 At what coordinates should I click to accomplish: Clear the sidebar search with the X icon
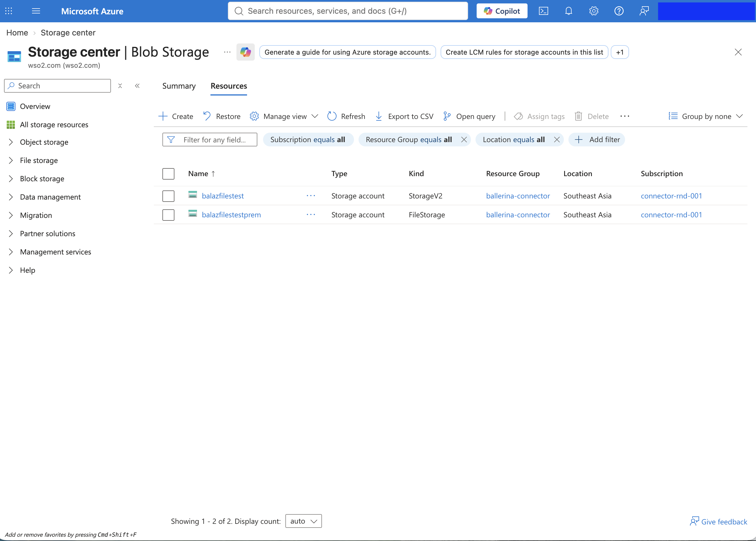click(x=120, y=86)
